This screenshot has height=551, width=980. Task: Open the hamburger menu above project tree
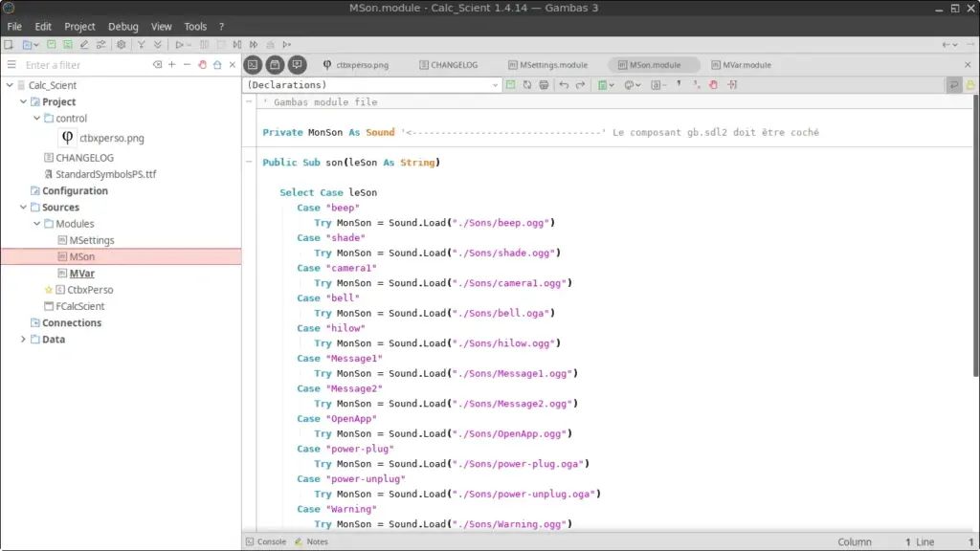[11, 64]
